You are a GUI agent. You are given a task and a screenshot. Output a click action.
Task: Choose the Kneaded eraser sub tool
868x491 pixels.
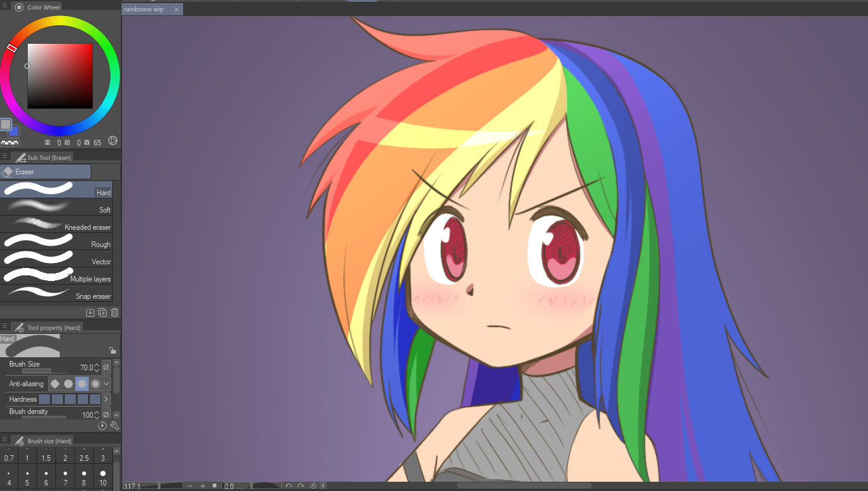tap(56, 224)
